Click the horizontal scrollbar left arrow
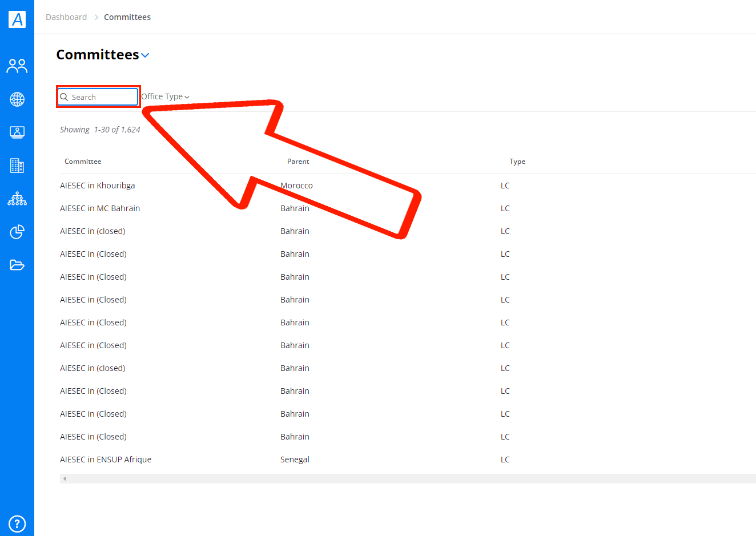The image size is (756, 536). (65, 478)
